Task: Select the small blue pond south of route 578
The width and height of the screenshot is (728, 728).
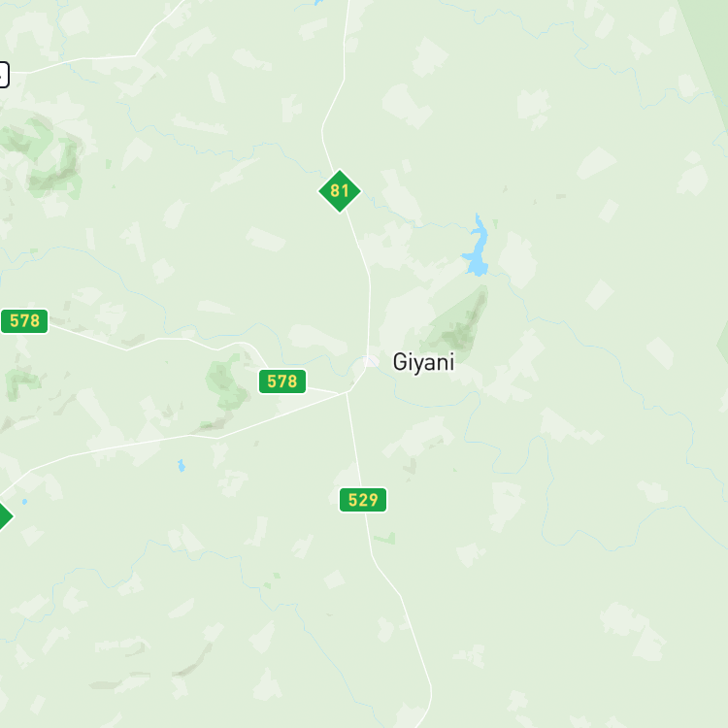Action: tap(182, 465)
